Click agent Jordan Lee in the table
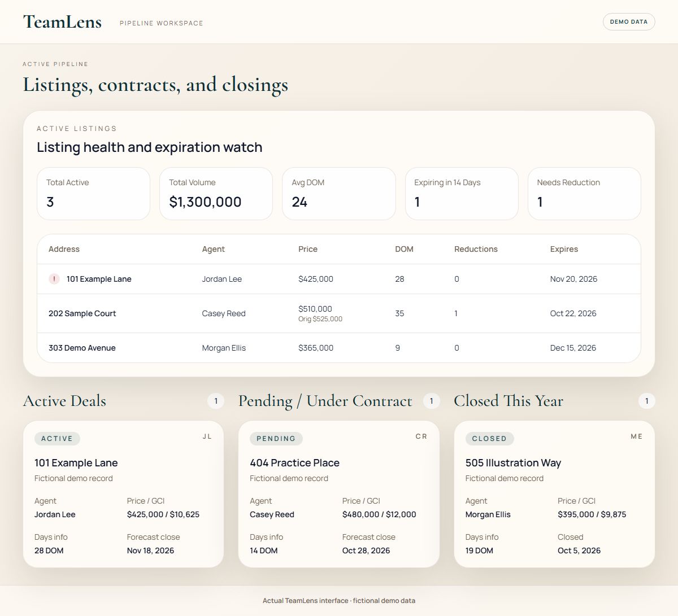The image size is (678, 616). 222,279
